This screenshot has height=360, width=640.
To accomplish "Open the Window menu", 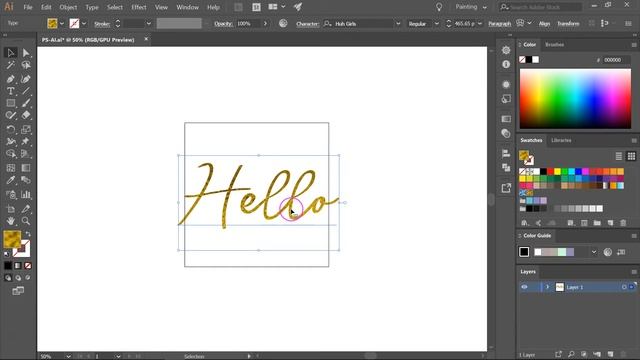I will click(x=187, y=7).
